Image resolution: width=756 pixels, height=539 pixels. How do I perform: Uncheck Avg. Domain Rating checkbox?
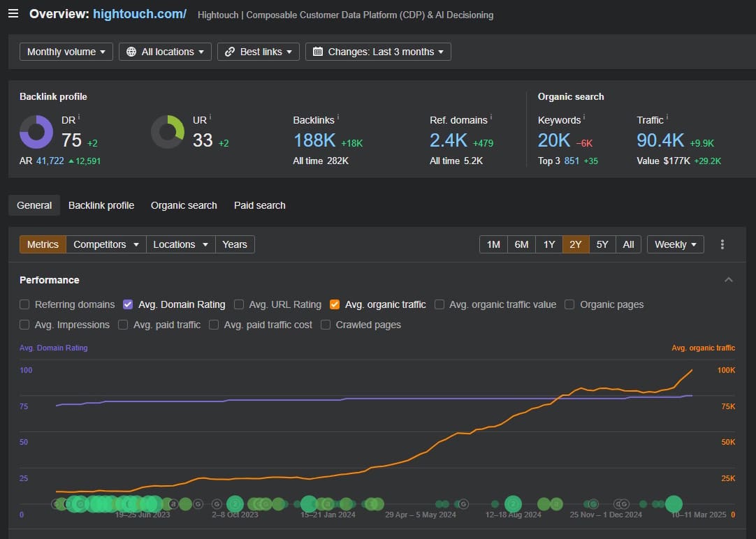(x=128, y=304)
